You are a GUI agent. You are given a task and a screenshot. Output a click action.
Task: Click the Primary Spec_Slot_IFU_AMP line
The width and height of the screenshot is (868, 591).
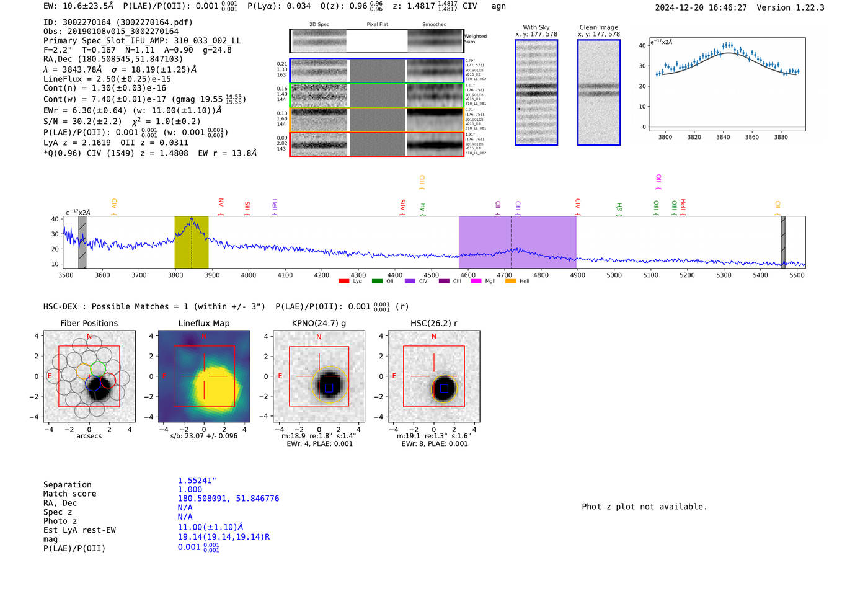click(143, 40)
